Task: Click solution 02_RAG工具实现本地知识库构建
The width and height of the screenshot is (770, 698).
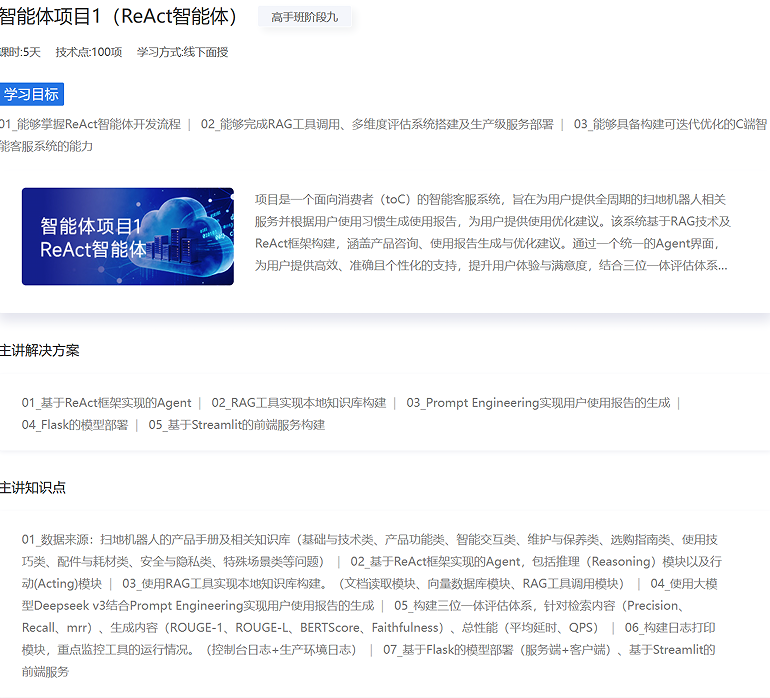Action: pos(299,403)
